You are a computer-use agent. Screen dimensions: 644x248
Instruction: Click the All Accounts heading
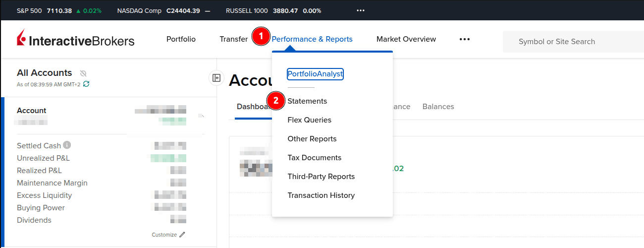pos(44,73)
